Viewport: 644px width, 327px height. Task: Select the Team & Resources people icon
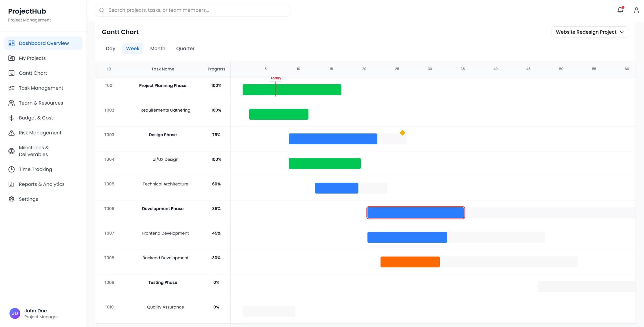[x=11, y=103]
